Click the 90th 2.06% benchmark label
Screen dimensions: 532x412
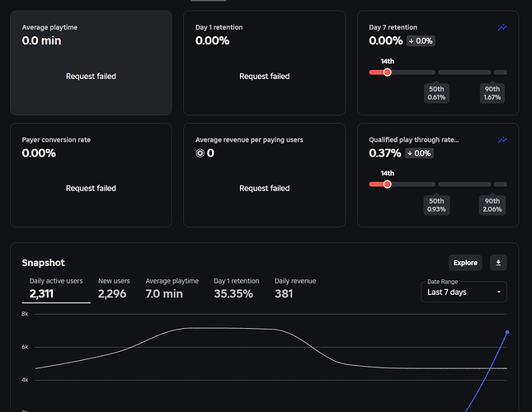click(x=492, y=205)
